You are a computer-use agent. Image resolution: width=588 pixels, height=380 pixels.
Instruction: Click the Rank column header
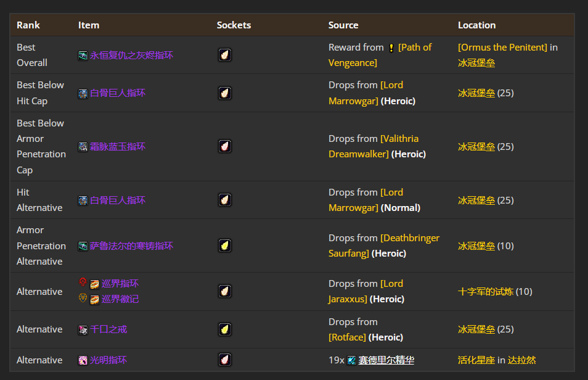(x=28, y=25)
